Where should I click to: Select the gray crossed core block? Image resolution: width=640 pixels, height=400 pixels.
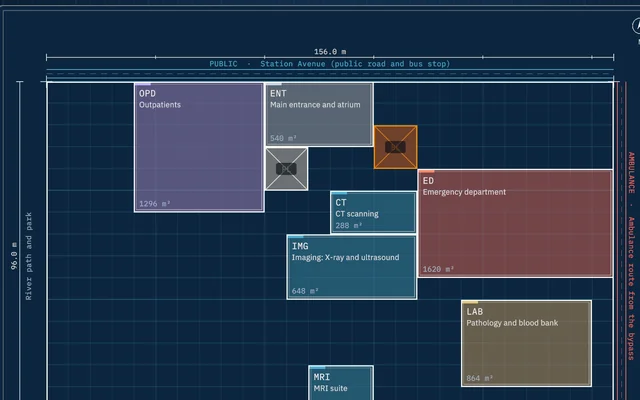coord(287,169)
